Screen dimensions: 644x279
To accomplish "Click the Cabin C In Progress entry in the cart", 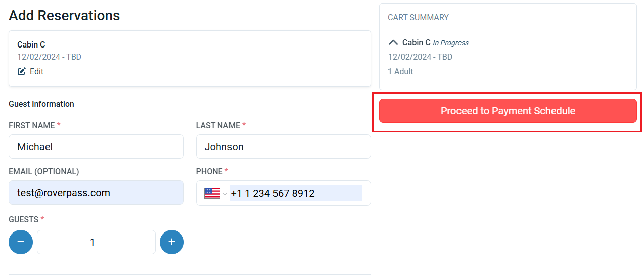I will click(x=435, y=43).
